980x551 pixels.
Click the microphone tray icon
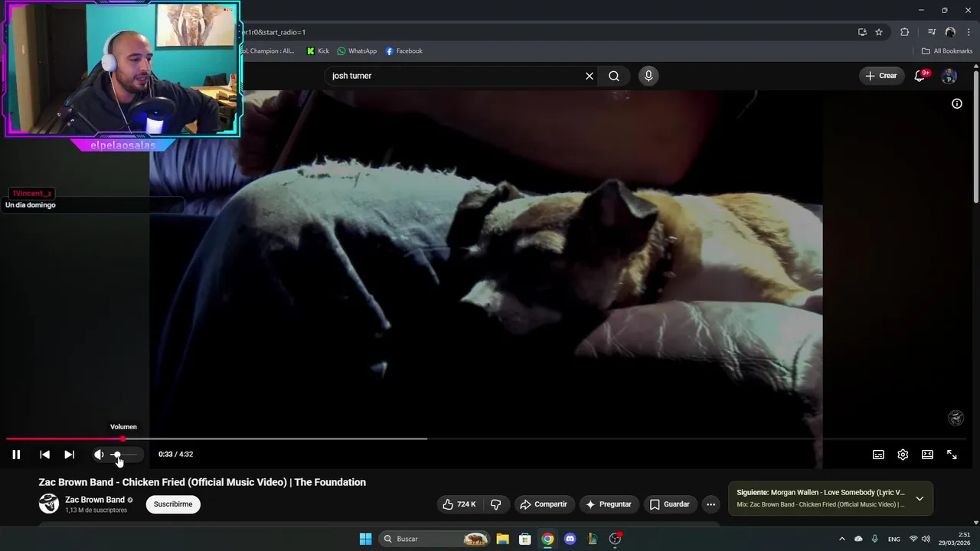tap(874, 539)
